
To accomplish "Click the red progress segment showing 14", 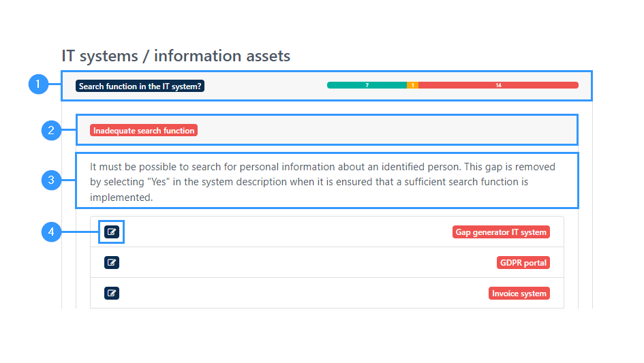I will click(498, 85).
